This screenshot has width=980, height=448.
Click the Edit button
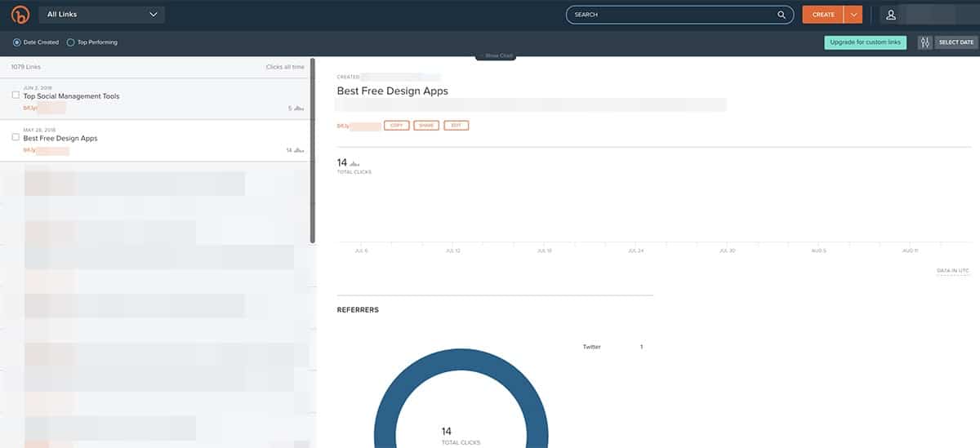(x=456, y=126)
